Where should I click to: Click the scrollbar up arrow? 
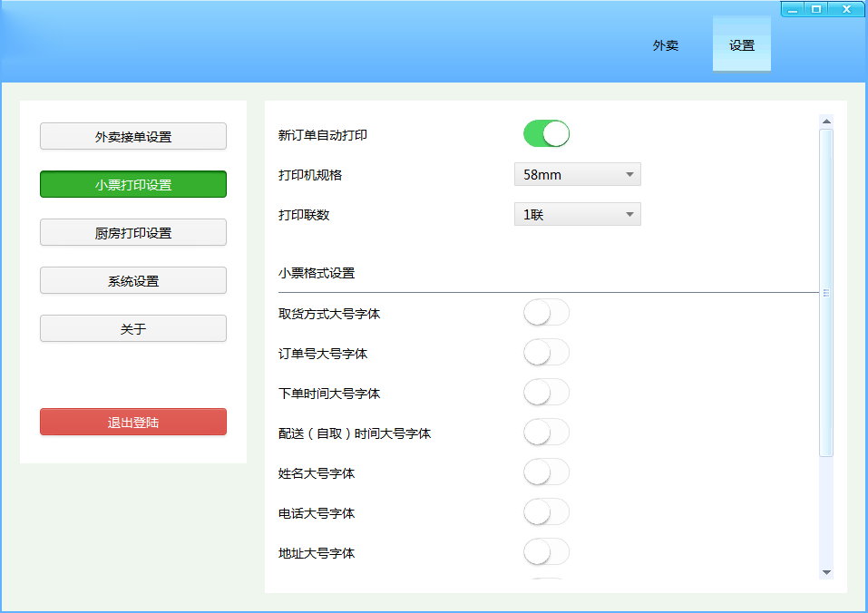(x=826, y=122)
